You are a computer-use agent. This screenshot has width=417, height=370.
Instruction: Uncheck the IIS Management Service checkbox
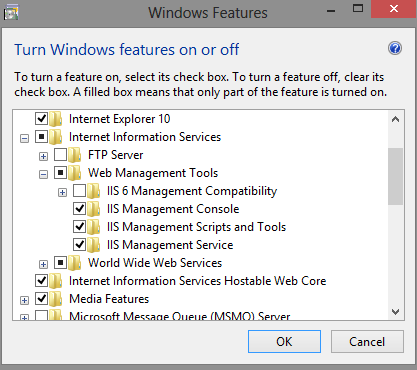click(79, 245)
